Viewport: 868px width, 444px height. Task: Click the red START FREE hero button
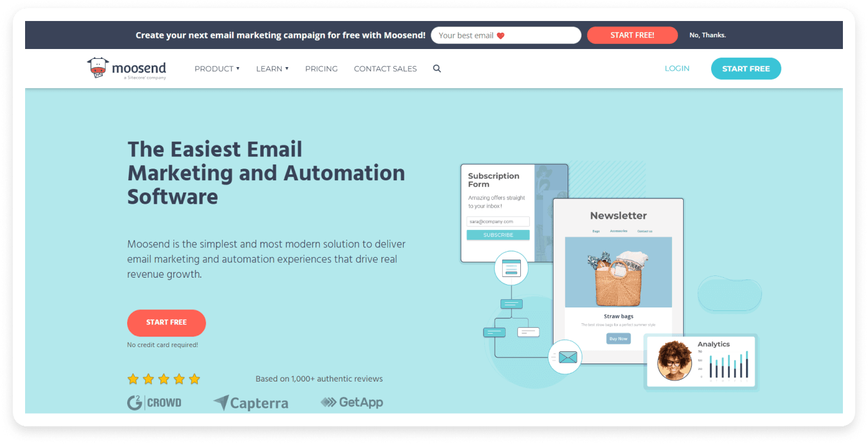166,323
